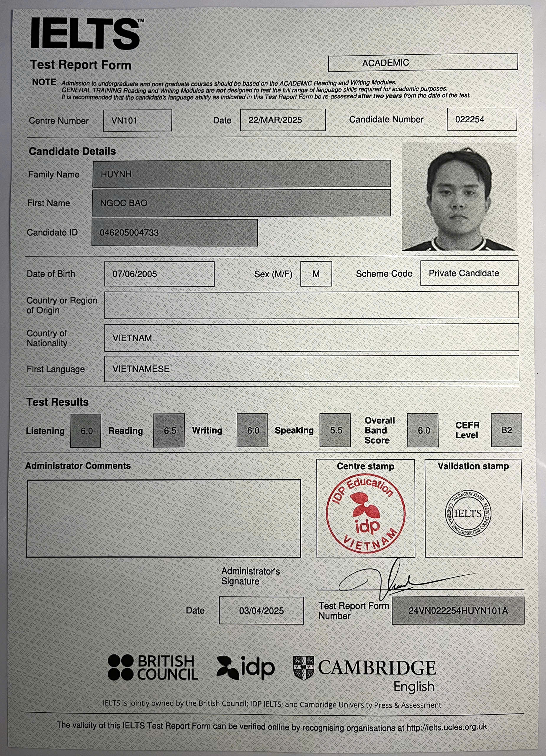Click the test Date field 22/MAR/2025

coord(282,120)
